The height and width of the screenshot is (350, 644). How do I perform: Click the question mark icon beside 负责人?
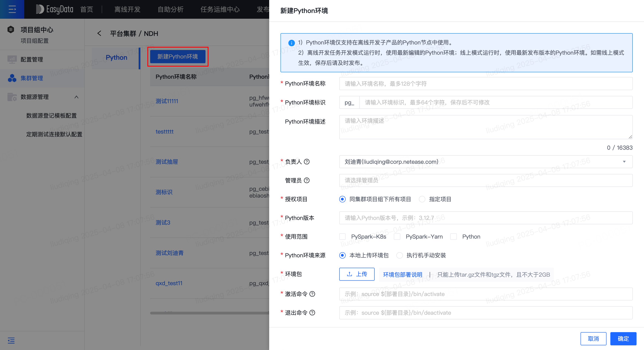pos(307,162)
